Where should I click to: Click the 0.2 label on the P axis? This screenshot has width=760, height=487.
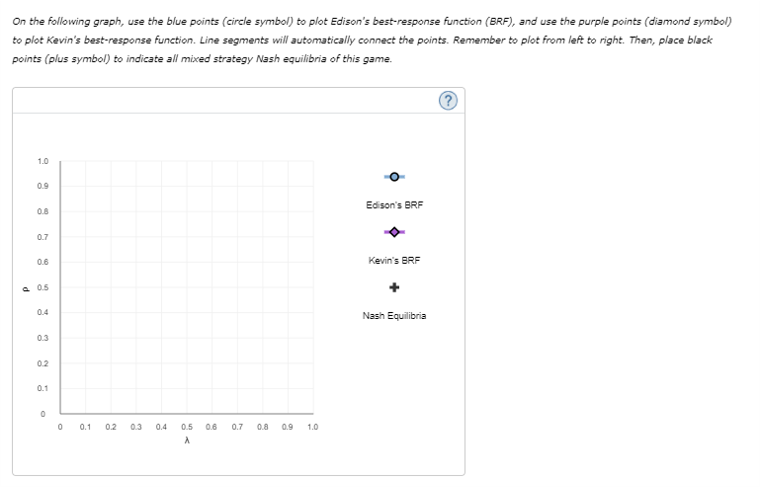point(43,363)
